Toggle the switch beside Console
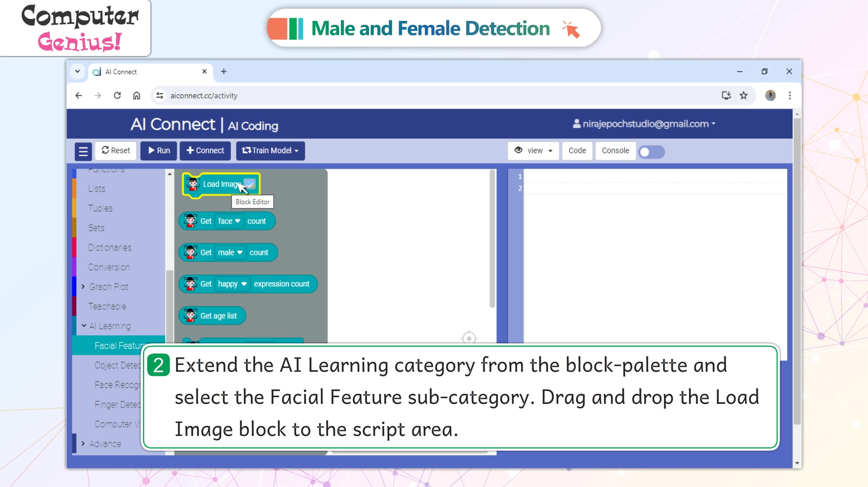The height and width of the screenshot is (487, 868). (651, 152)
